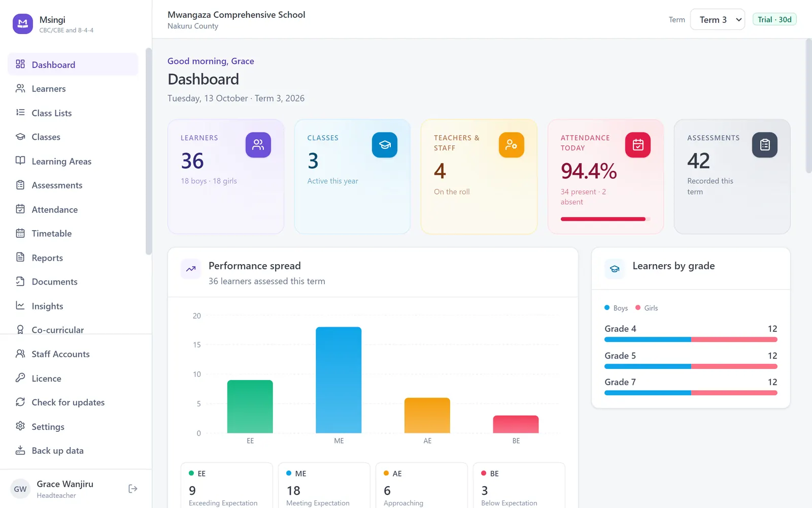Click the green EE chart bar
812x508 pixels.
click(x=250, y=406)
